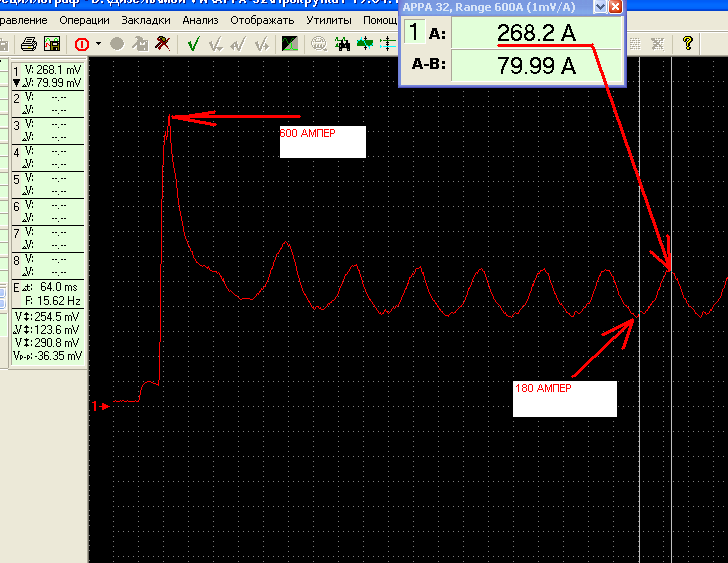Open the Анализ menu
The width and height of the screenshot is (728, 563).
[200, 20]
